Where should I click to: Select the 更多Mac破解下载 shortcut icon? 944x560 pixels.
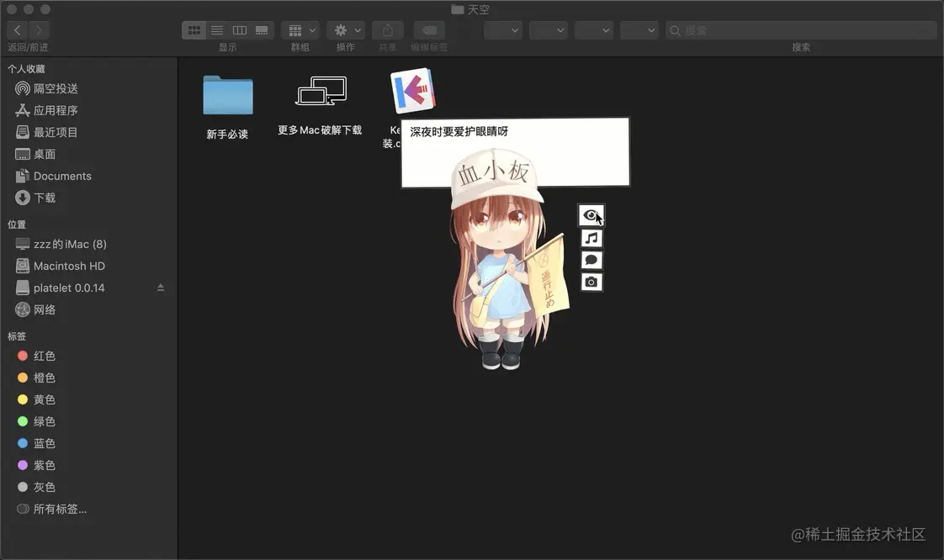tap(321, 91)
